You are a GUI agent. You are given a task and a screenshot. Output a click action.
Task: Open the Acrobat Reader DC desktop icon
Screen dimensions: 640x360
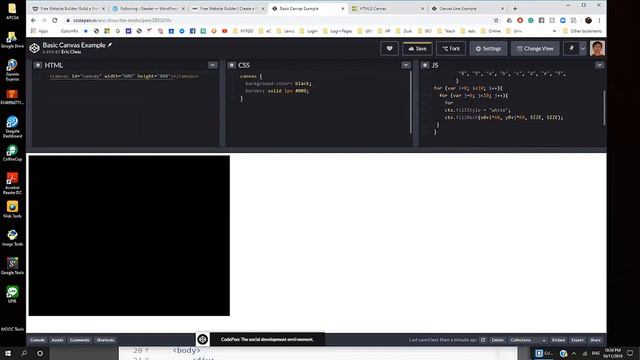point(12,184)
